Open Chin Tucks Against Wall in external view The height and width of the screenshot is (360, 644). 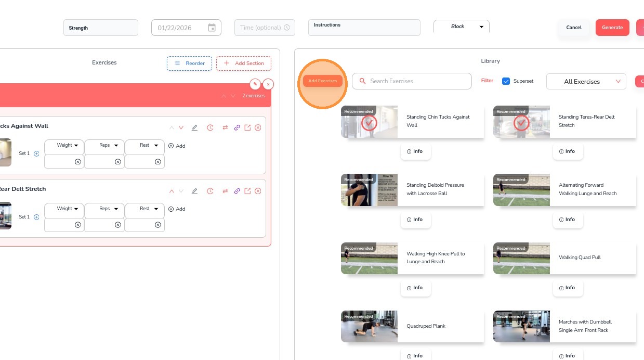[x=247, y=127]
